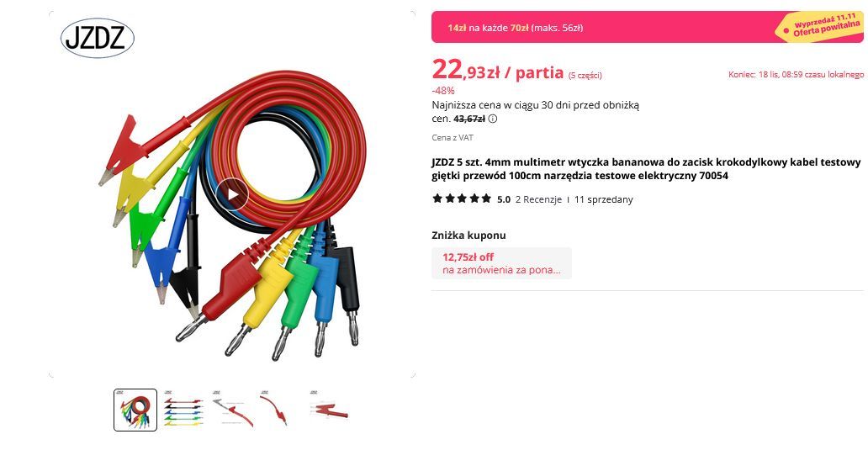Screen dimensions: 868x450
Task: Click the crossed-out 43,67zł original price
Action: (x=468, y=119)
